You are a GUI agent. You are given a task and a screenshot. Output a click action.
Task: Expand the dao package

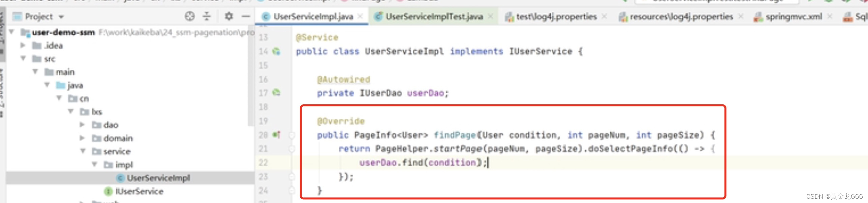coord(82,125)
